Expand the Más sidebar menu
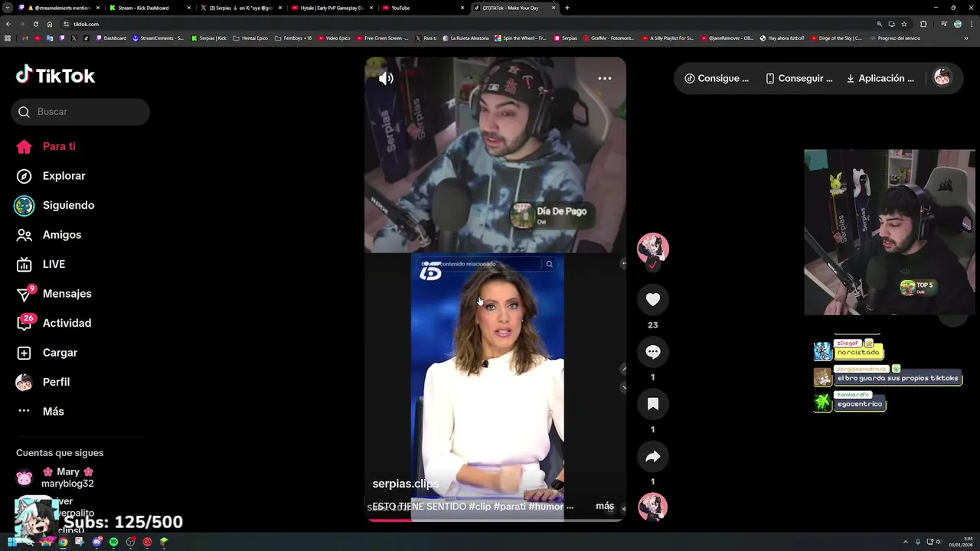Image resolution: width=980 pixels, height=551 pixels. coord(40,412)
